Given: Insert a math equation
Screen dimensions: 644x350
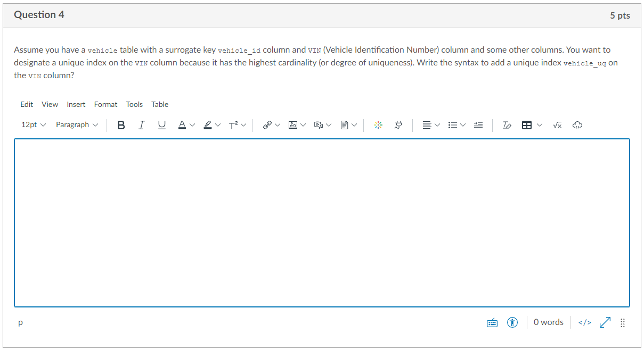Looking at the screenshot, I should coord(557,125).
